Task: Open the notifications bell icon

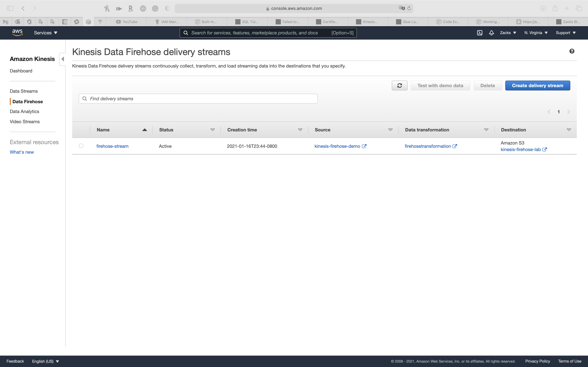Action: coord(491,33)
